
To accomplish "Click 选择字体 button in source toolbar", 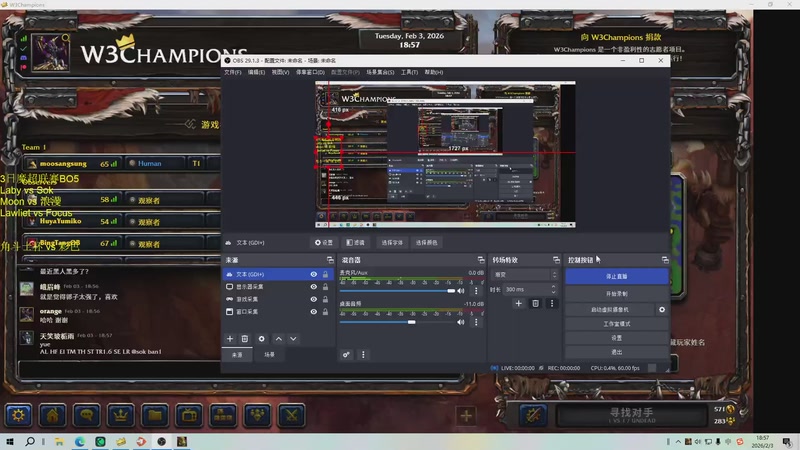I will tap(392, 243).
